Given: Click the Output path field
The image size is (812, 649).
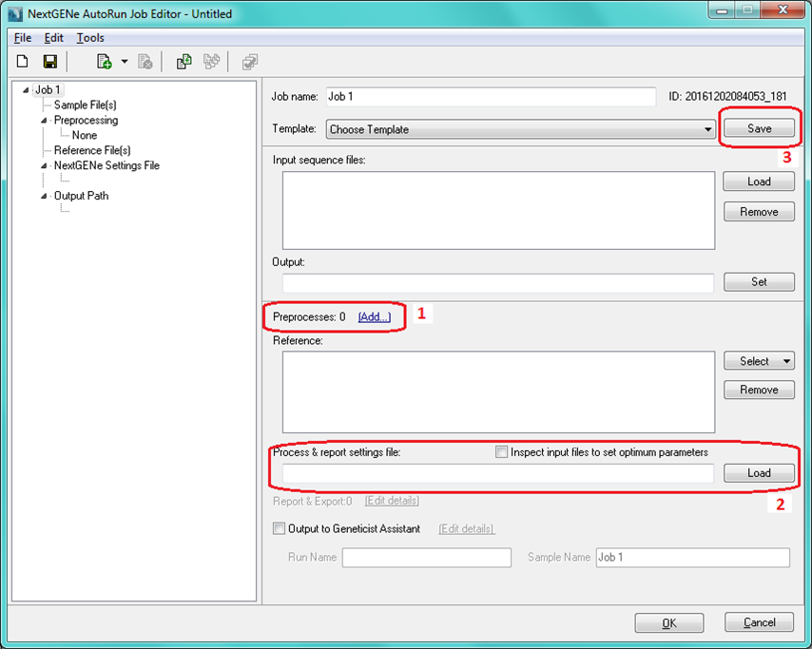Looking at the screenshot, I should click(498, 282).
